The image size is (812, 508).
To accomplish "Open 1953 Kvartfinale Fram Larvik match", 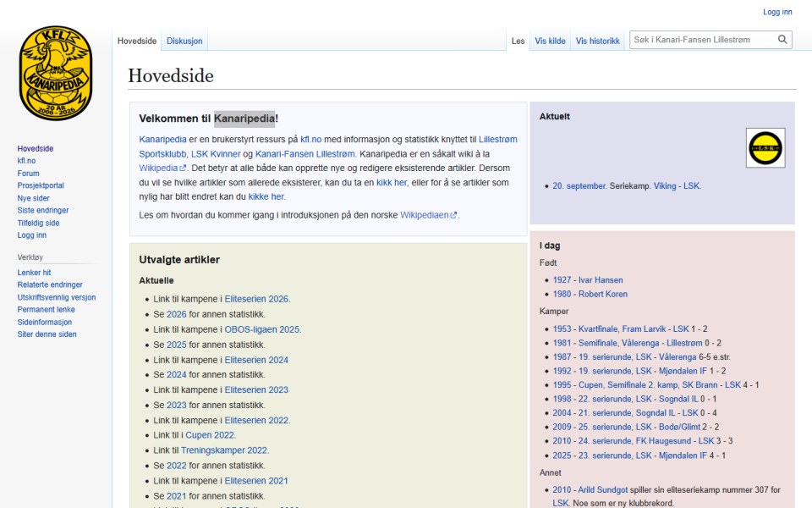I will (621, 329).
